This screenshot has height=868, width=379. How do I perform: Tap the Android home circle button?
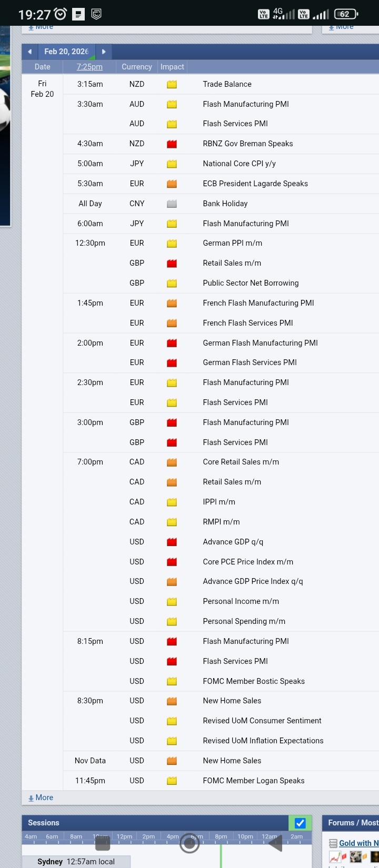click(x=189, y=843)
